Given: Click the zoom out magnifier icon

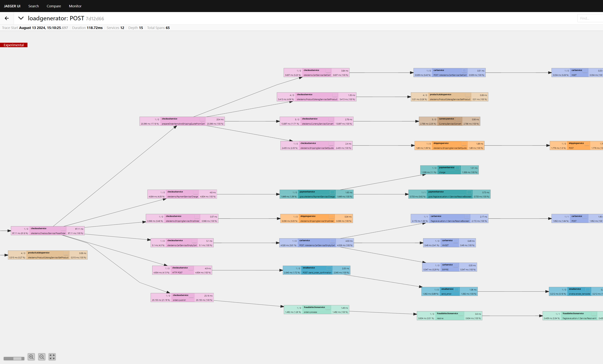Looking at the screenshot, I should (42, 357).
